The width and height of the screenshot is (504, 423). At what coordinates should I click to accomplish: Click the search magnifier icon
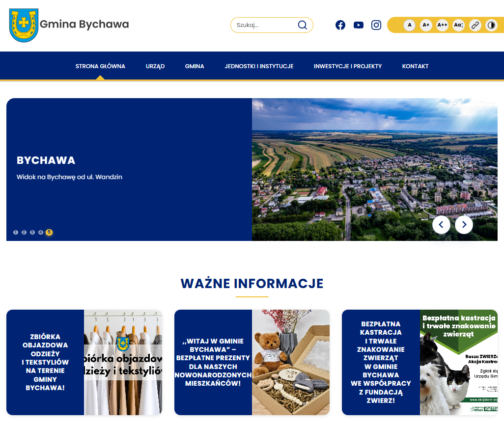302,25
